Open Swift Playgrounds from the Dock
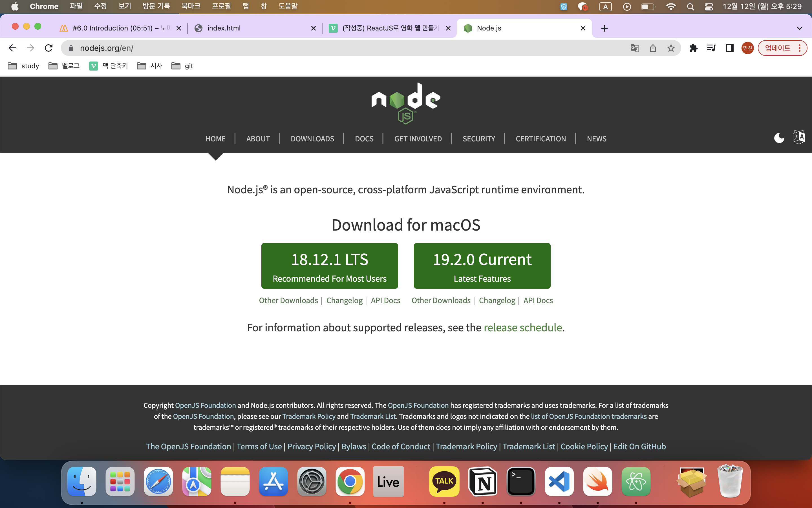Viewport: 812px width, 508px height. click(x=597, y=481)
